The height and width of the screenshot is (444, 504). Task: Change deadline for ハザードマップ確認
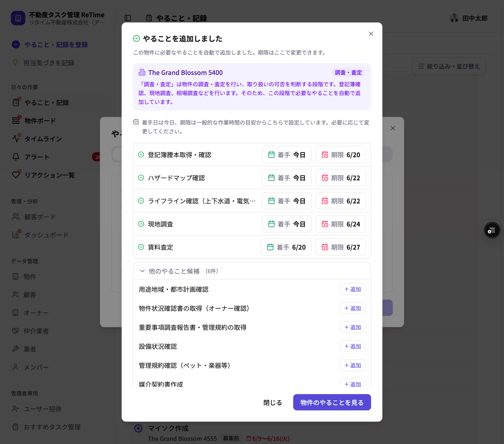click(x=341, y=178)
